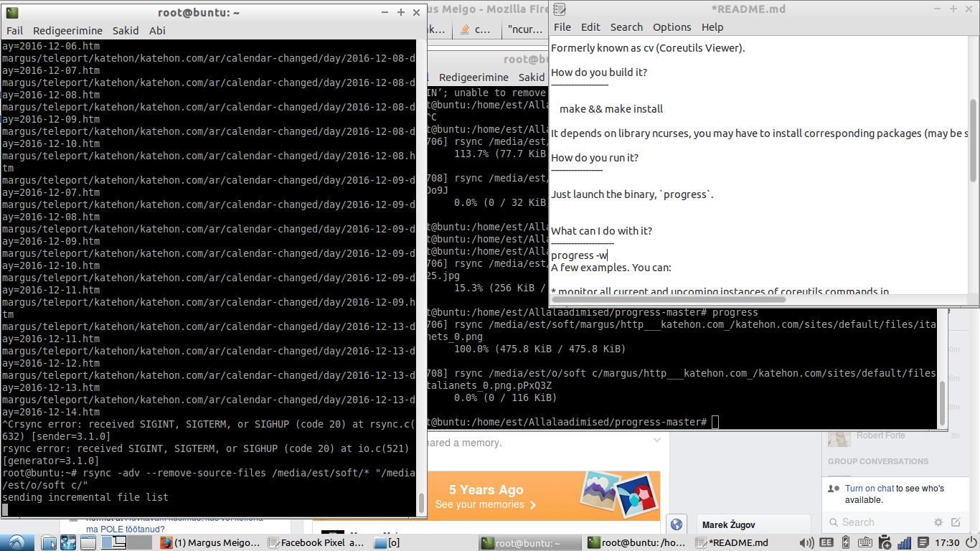Click the clock showing 17:30

pos(946,542)
